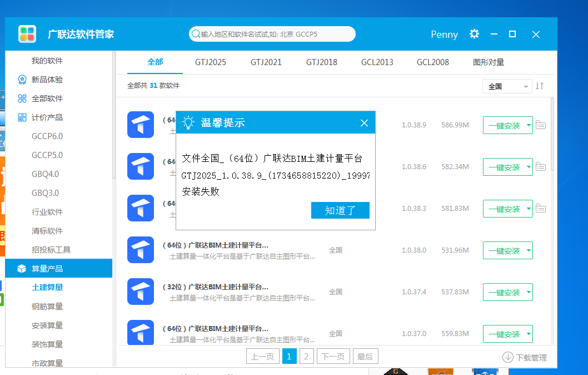This screenshot has width=588, height=375.
Task: Click the software list vertical scrollbar
Action: 552,134
